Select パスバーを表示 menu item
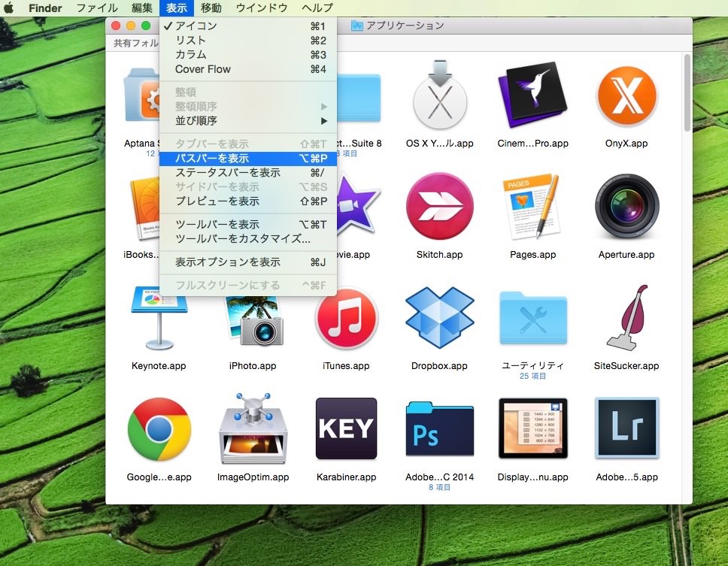Screen dimensions: 728x566 pos(248,158)
